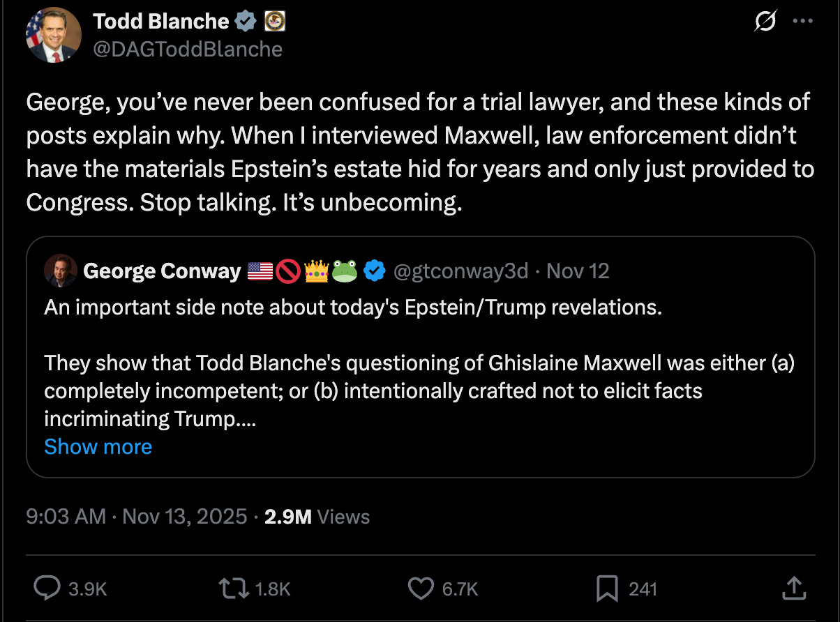Screen dimensions: 840x622
Task: Click the Grok icon on the tweet
Action: point(765,22)
